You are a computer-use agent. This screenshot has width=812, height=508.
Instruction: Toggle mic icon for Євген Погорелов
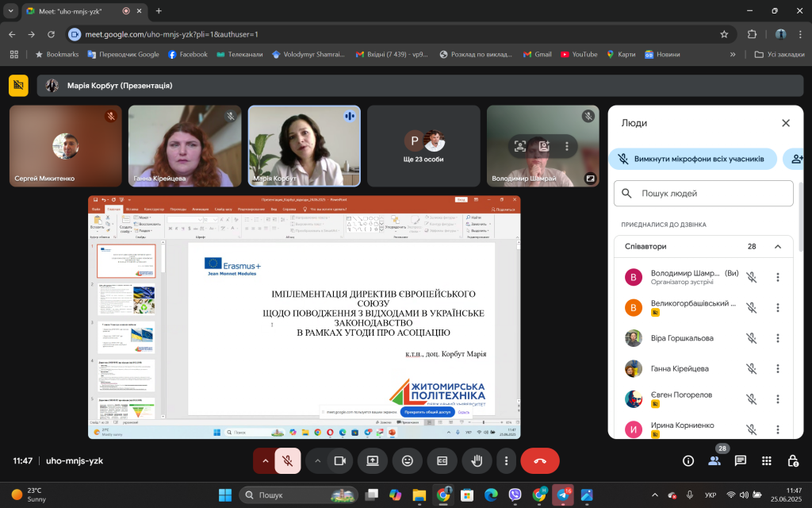[x=752, y=399]
